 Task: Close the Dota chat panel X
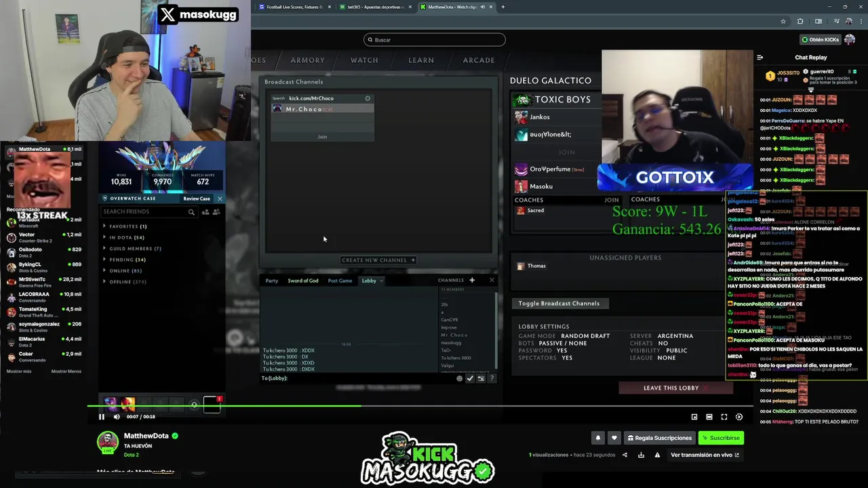tap(492, 280)
